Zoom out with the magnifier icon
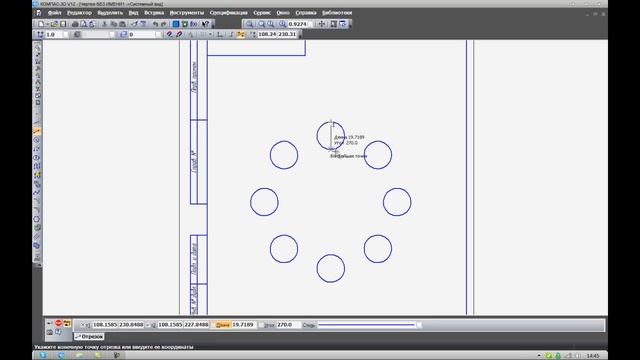The image size is (640, 360). (271, 24)
